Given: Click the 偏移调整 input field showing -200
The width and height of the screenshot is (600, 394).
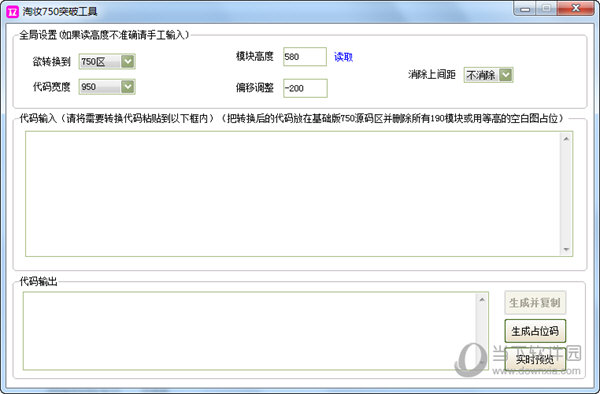Looking at the screenshot, I should pyautogui.click(x=305, y=88).
